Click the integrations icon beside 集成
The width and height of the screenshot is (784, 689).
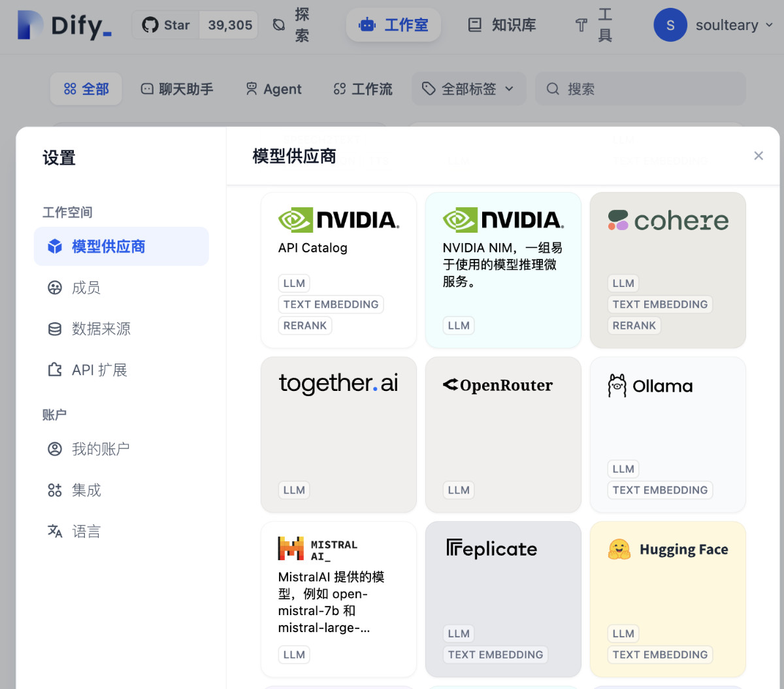55,490
